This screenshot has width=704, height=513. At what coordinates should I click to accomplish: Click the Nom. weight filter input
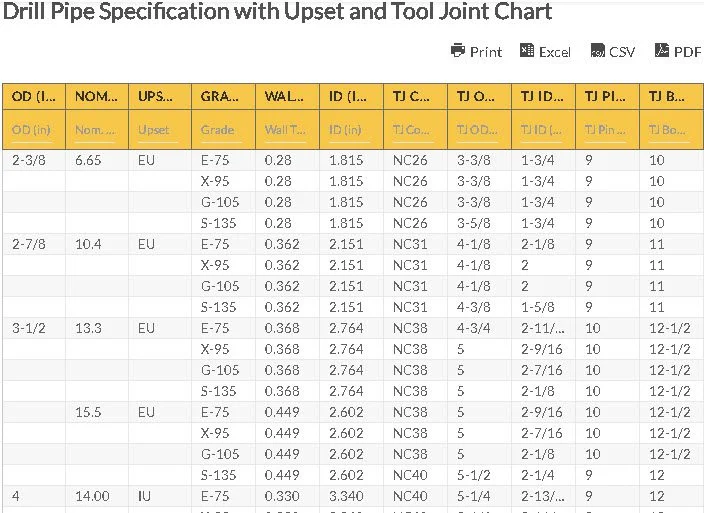point(96,130)
